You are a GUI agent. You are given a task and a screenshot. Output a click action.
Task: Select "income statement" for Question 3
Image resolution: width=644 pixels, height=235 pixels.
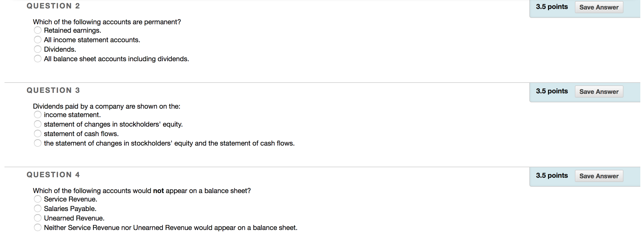pos(38,114)
